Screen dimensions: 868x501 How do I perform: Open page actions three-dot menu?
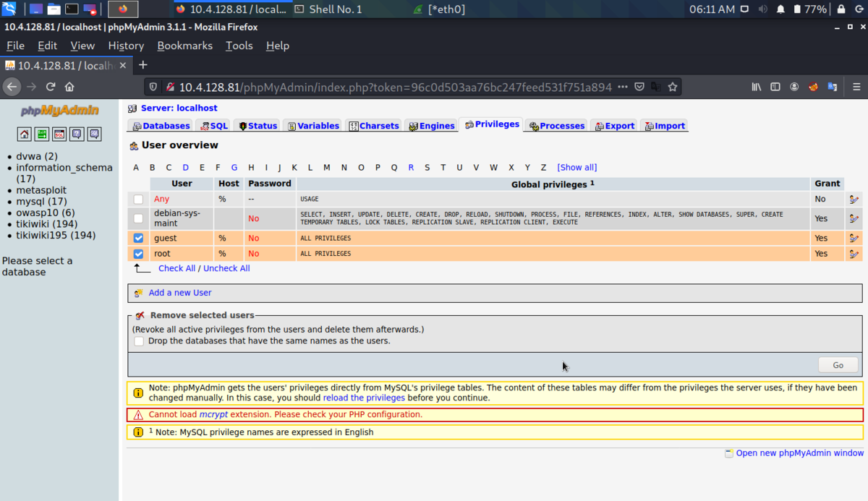coord(624,87)
